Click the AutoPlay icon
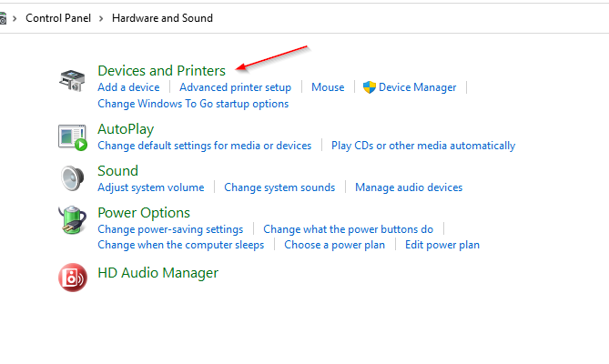Image resolution: width=609 pixels, height=364 pixels. 73,137
